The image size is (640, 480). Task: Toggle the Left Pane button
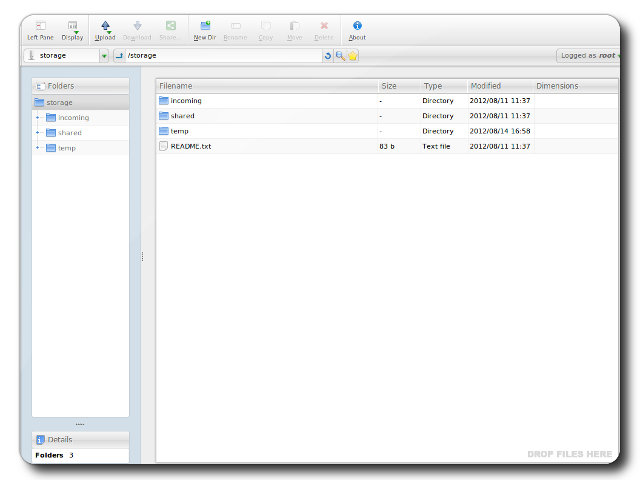pos(40,29)
